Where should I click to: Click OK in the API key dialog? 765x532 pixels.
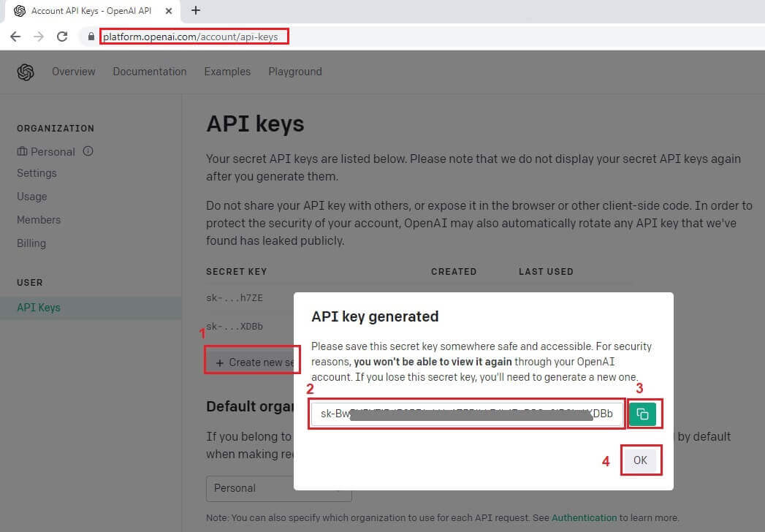click(x=641, y=460)
